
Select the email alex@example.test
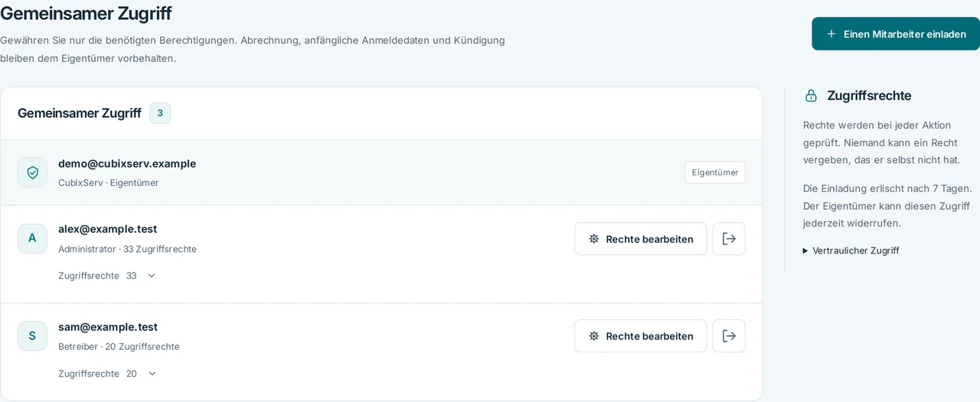pyautogui.click(x=108, y=229)
